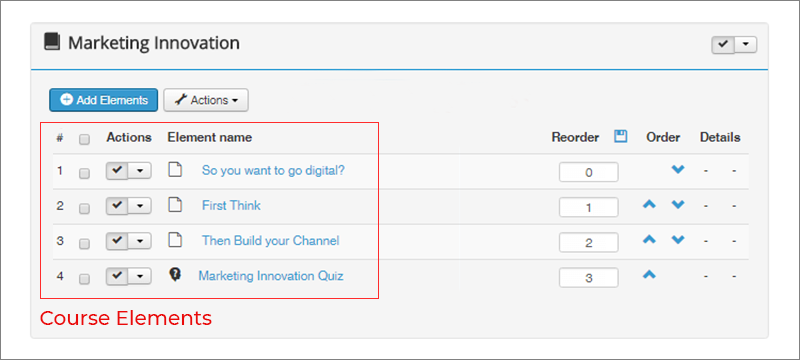Expand action dropdown for So you want to go digital?
Image resolution: width=800 pixels, height=360 pixels.
coord(140,171)
